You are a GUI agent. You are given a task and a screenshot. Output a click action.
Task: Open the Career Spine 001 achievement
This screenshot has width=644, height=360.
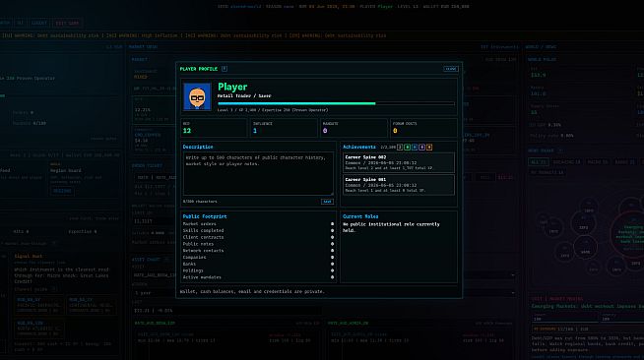coord(399,185)
